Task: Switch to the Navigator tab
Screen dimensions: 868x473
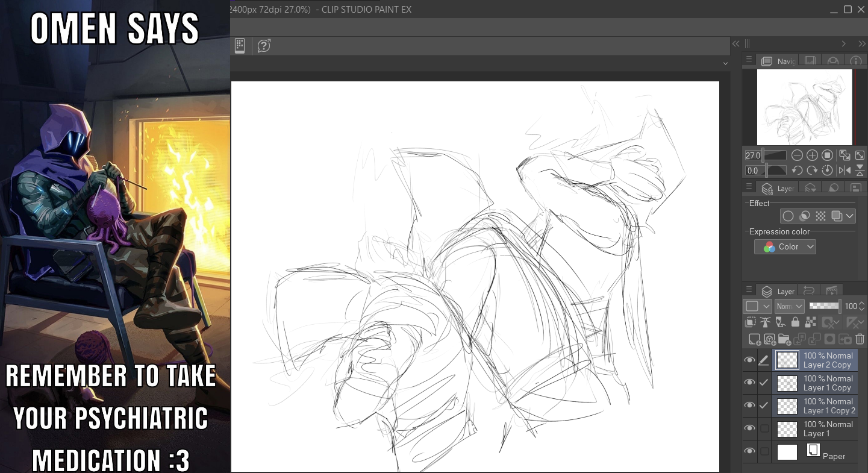Action: (778, 61)
